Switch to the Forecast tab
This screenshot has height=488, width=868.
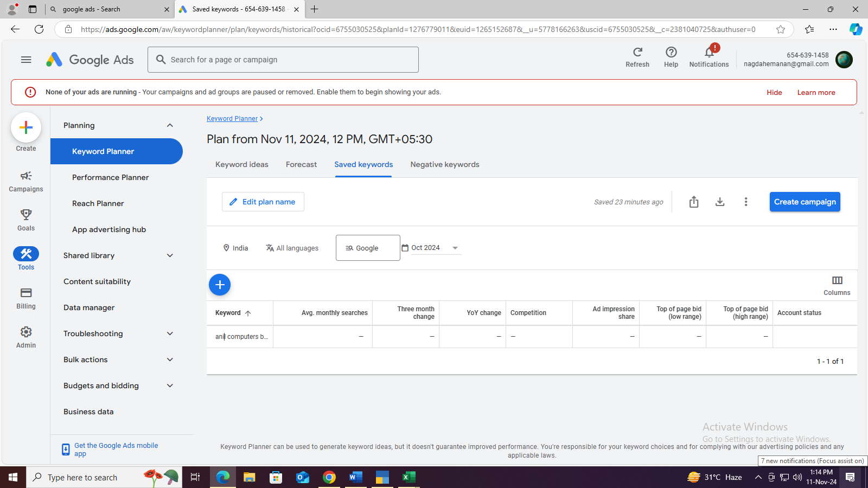pyautogui.click(x=301, y=164)
